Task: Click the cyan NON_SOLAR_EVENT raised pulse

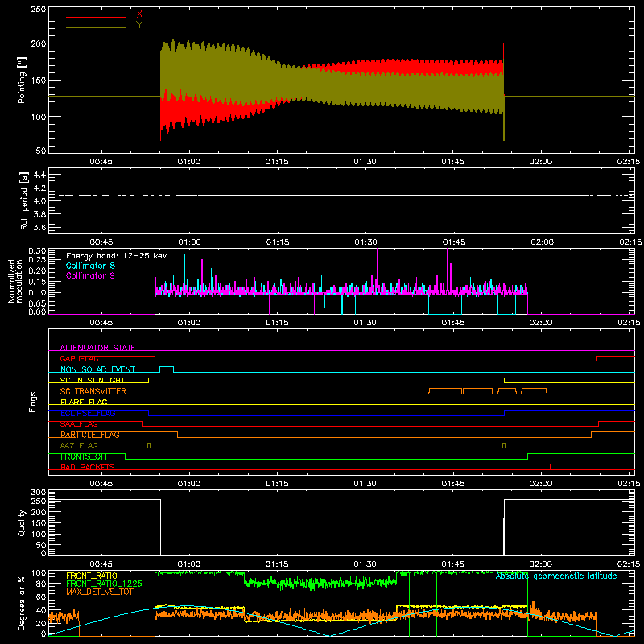Action: point(167,369)
